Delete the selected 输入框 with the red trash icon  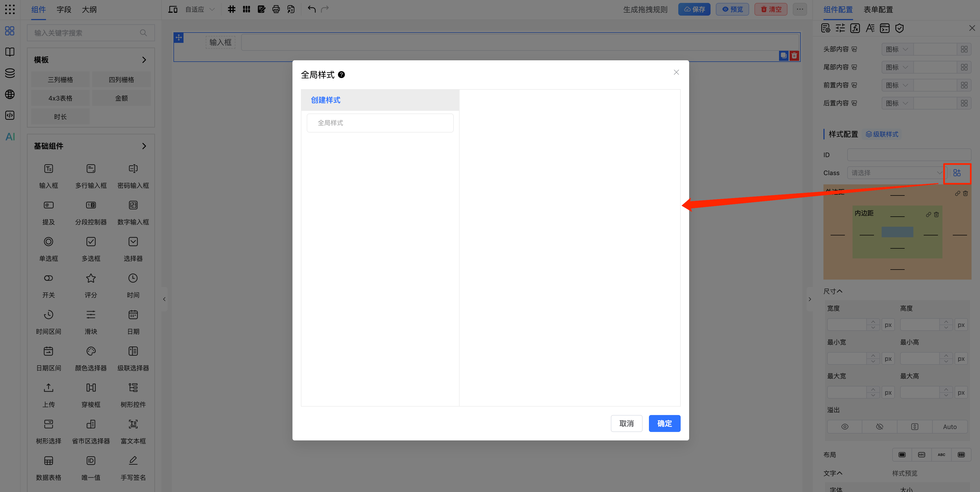[794, 56]
